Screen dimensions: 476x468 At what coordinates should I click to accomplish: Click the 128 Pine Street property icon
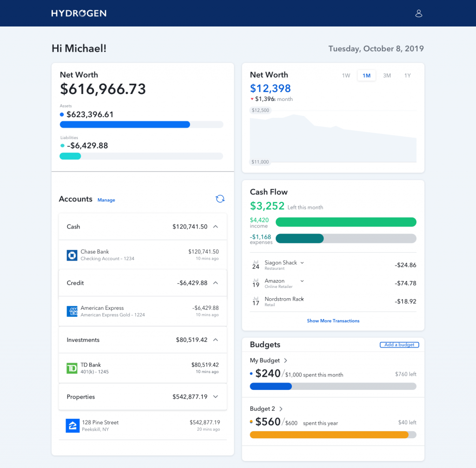click(x=72, y=426)
